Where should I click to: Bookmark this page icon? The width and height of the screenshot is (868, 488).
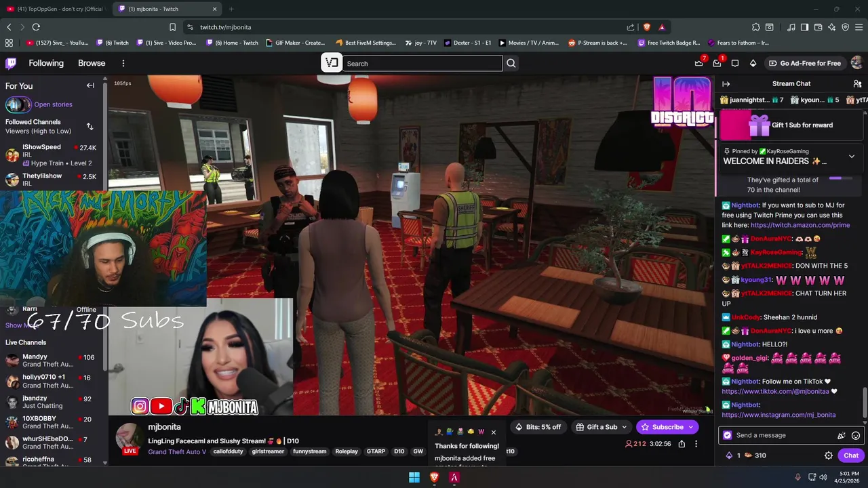(172, 27)
